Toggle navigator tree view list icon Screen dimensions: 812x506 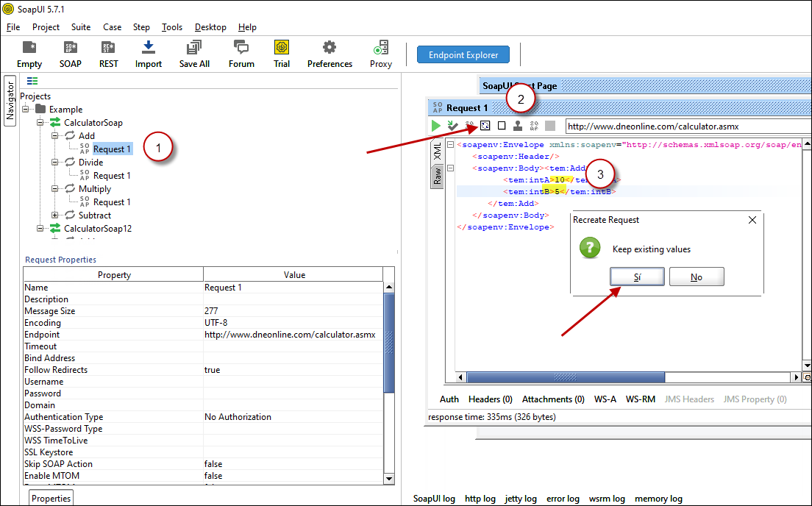pyautogui.click(x=32, y=81)
